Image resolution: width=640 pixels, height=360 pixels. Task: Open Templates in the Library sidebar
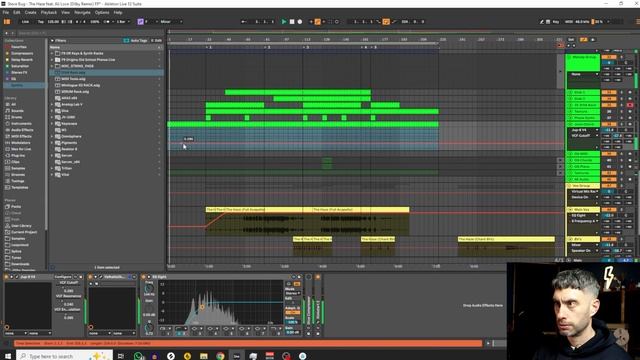click(x=20, y=187)
